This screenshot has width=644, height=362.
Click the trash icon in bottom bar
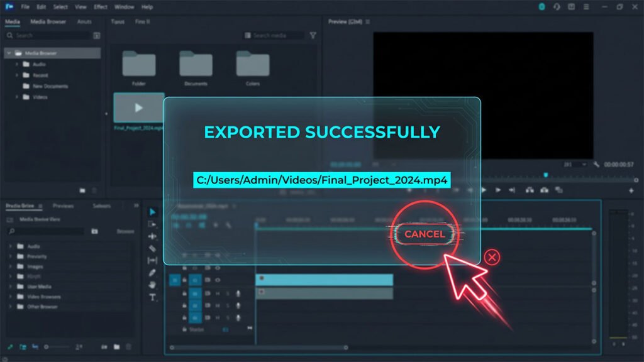coord(128,347)
